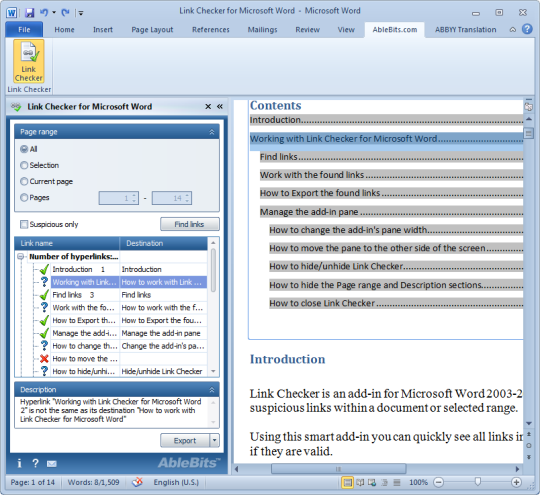Click Select Browse Object circle button
540x495 pixels.
click(x=529, y=445)
